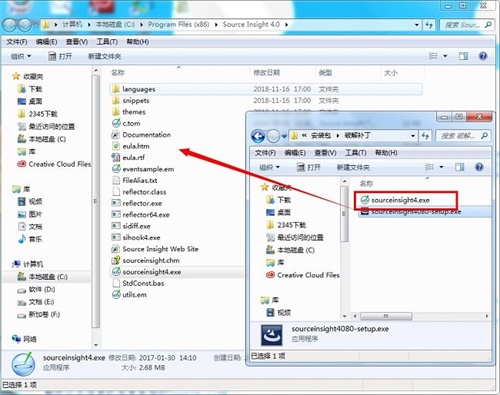Viewport: 500px width, 395px height.
Task: Click 新建文件夹 in back window toolbar
Action: 104,56
